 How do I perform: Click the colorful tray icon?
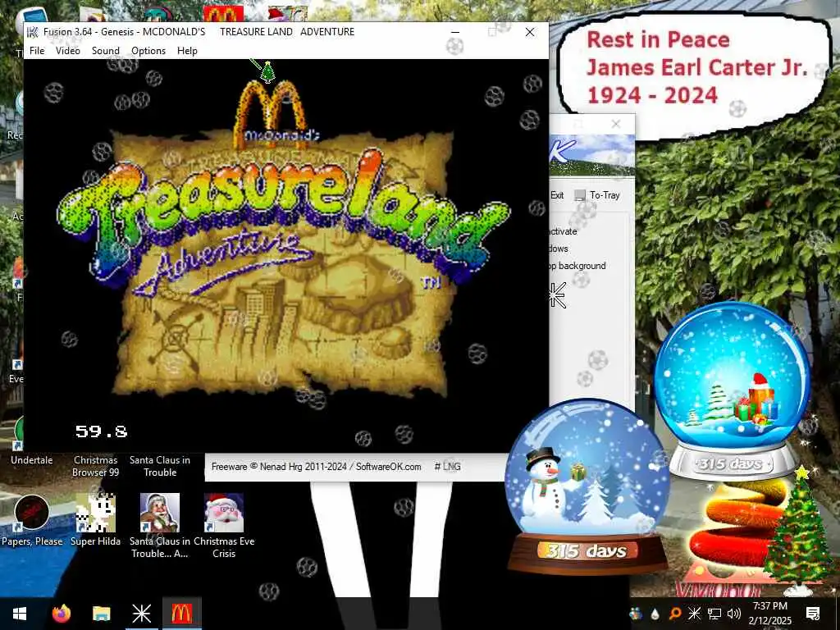pyautogui.click(x=636, y=614)
